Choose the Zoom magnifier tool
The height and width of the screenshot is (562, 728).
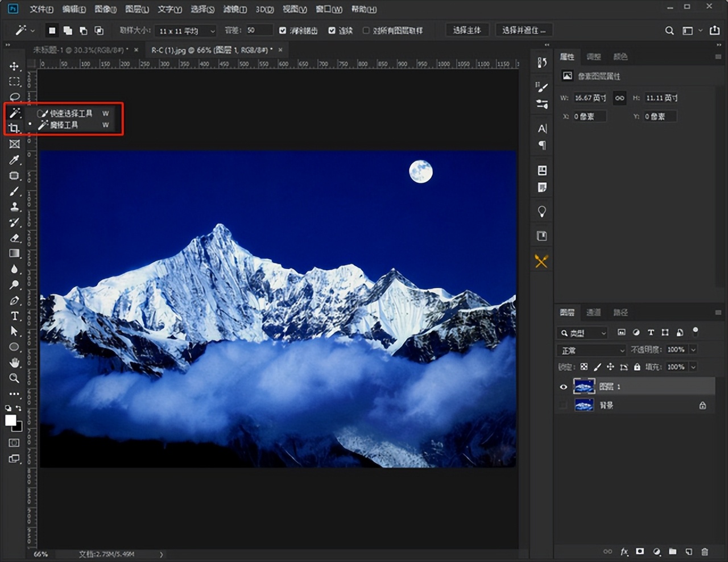pos(14,378)
